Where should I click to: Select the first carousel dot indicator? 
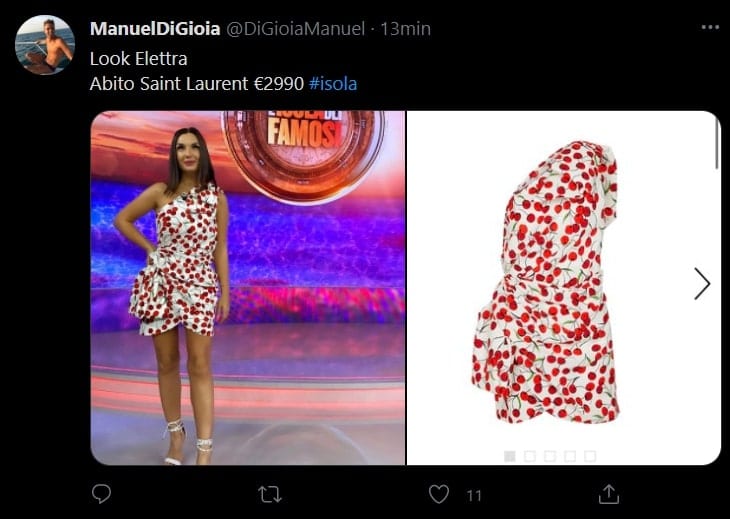[510, 456]
